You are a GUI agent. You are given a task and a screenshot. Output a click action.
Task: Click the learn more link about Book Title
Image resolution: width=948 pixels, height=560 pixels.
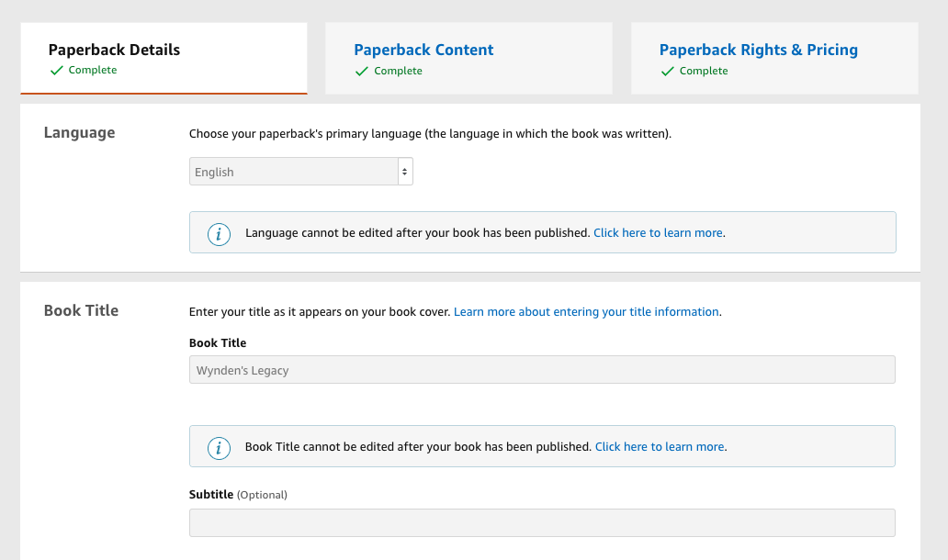tap(660, 446)
